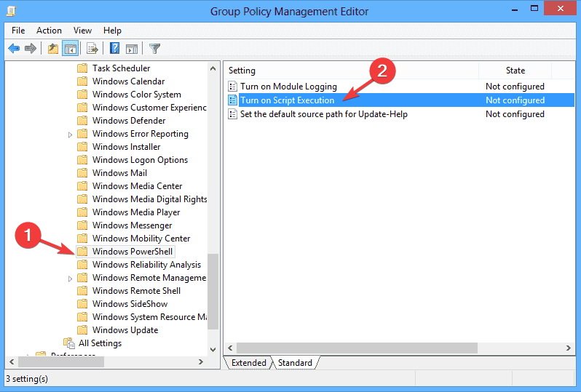Click settings pane scroll right arrow
581x392 pixels.
(x=568, y=348)
